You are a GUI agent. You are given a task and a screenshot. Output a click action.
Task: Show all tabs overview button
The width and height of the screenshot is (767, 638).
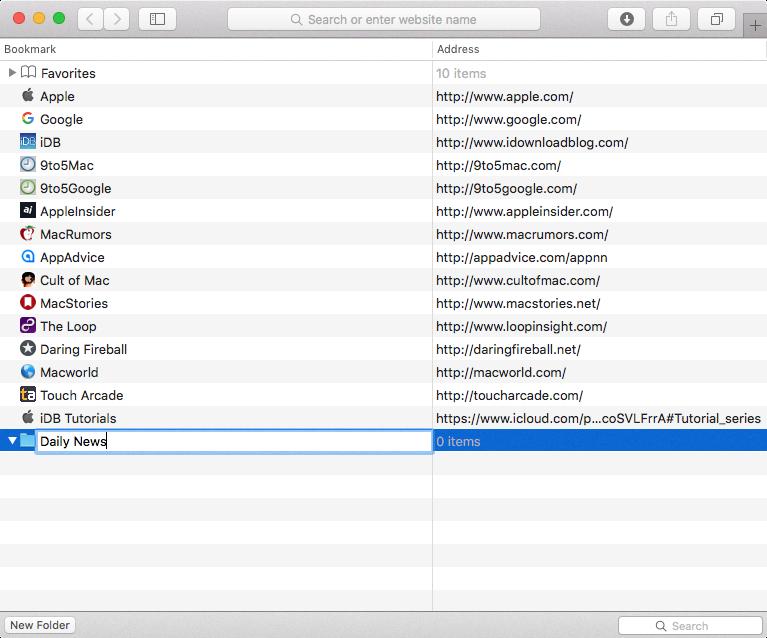[716, 19]
